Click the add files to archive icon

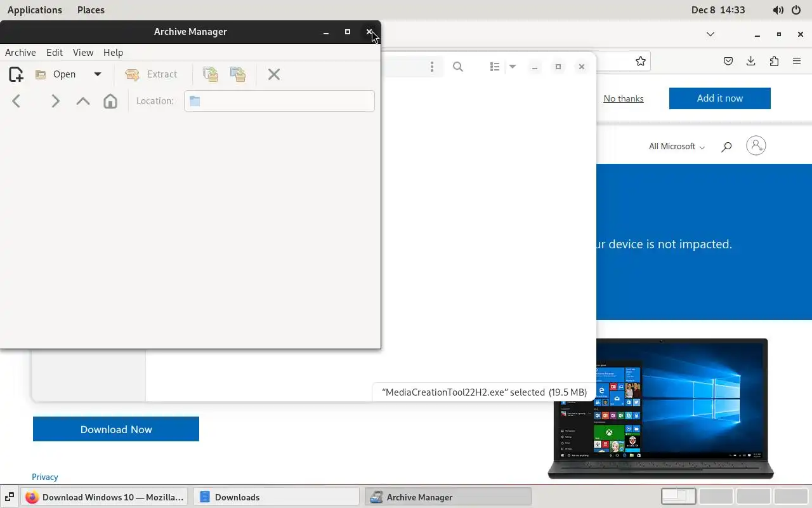click(x=211, y=74)
